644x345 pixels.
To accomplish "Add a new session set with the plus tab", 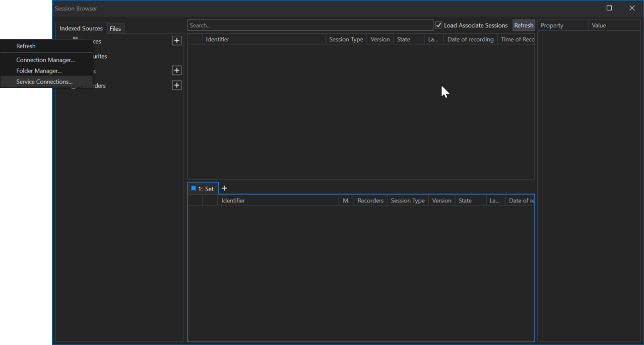I will pos(224,188).
